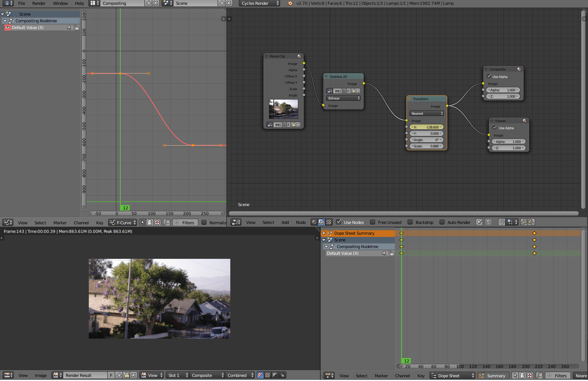588x381 pixels.
Task: Paste nodes from clipboard
Action: [531, 222]
